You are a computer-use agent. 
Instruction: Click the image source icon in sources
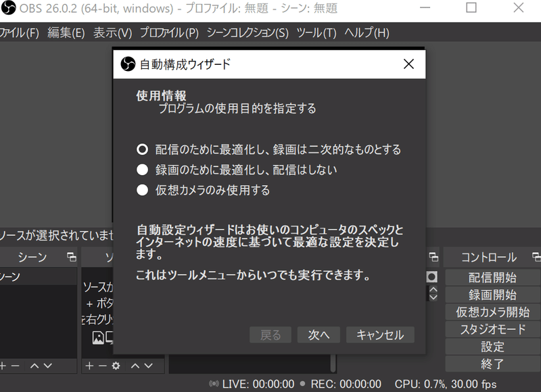tap(98, 338)
